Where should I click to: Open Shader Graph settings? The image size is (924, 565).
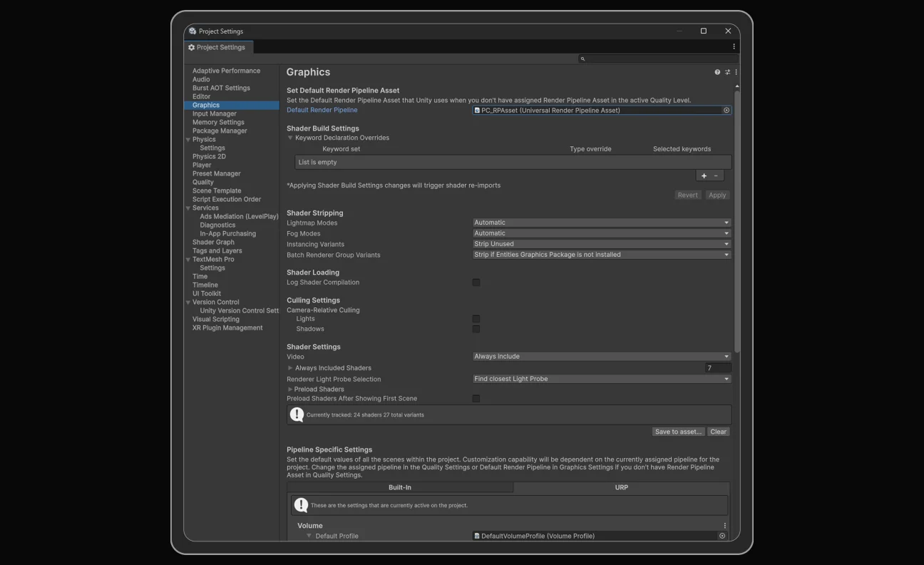pos(213,242)
